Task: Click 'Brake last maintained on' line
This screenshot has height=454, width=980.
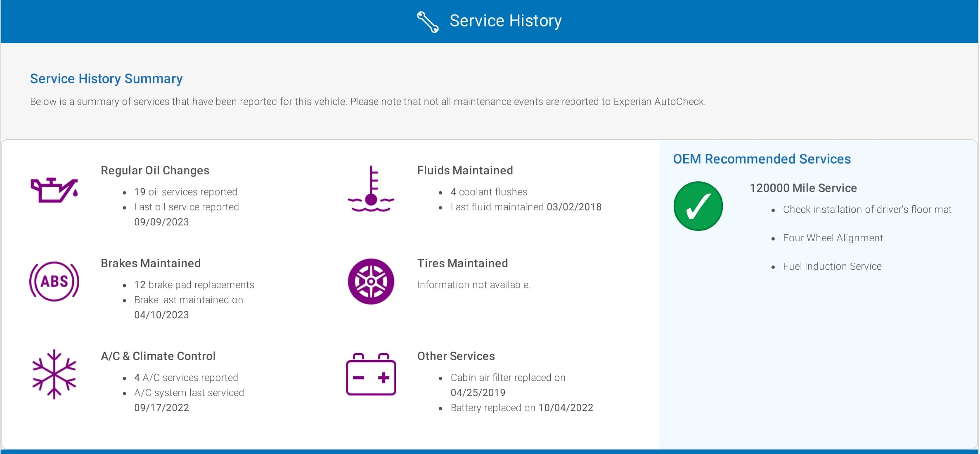Action: point(188,300)
